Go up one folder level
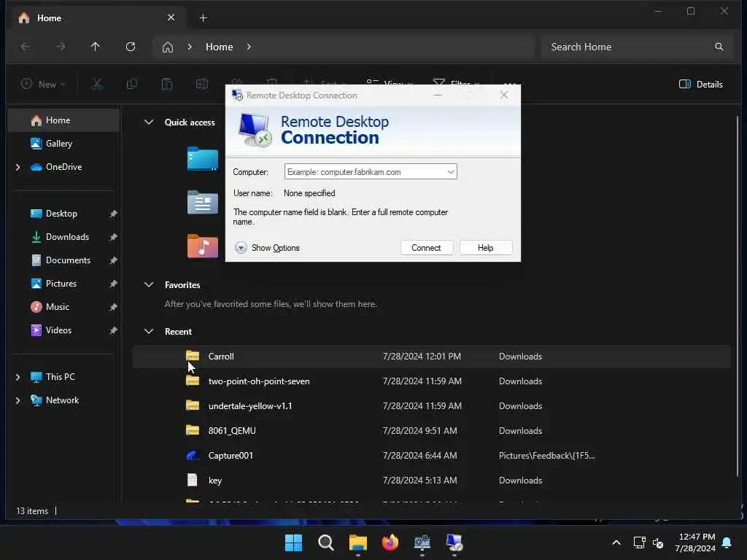This screenshot has width=747, height=560. tap(96, 47)
